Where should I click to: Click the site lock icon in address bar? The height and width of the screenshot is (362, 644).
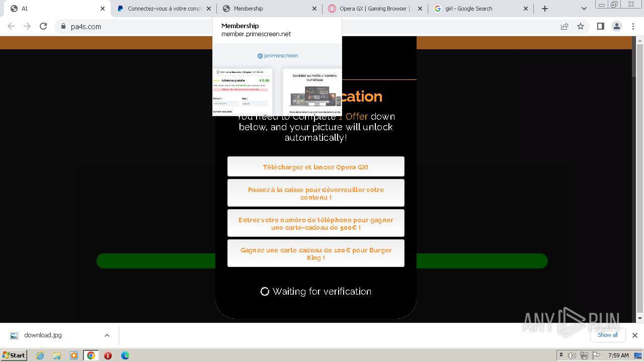(63, 27)
